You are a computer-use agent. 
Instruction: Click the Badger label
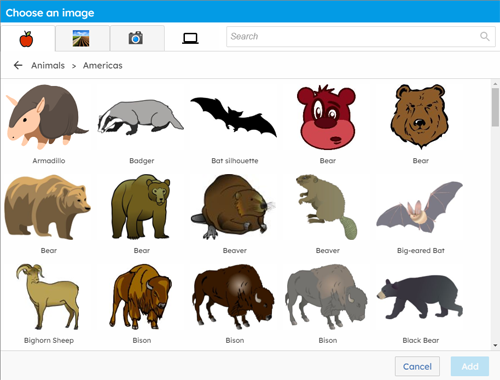coord(142,161)
